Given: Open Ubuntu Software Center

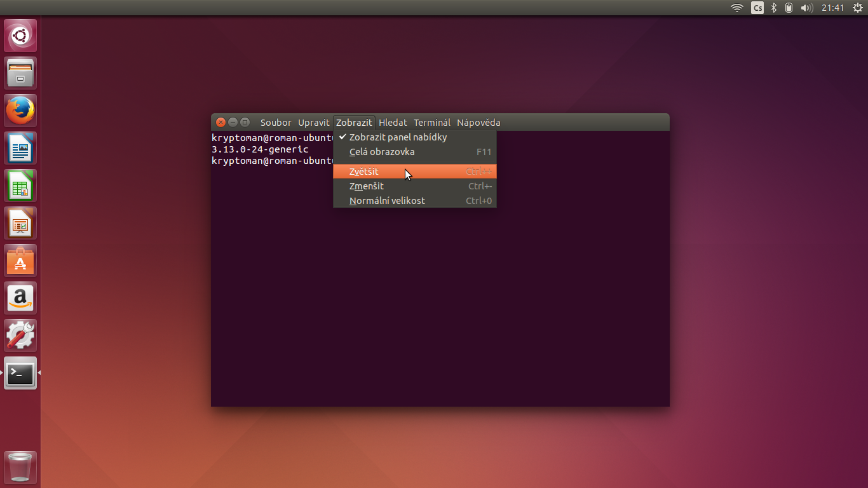Looking at the screenshot, I should point(20,261).
